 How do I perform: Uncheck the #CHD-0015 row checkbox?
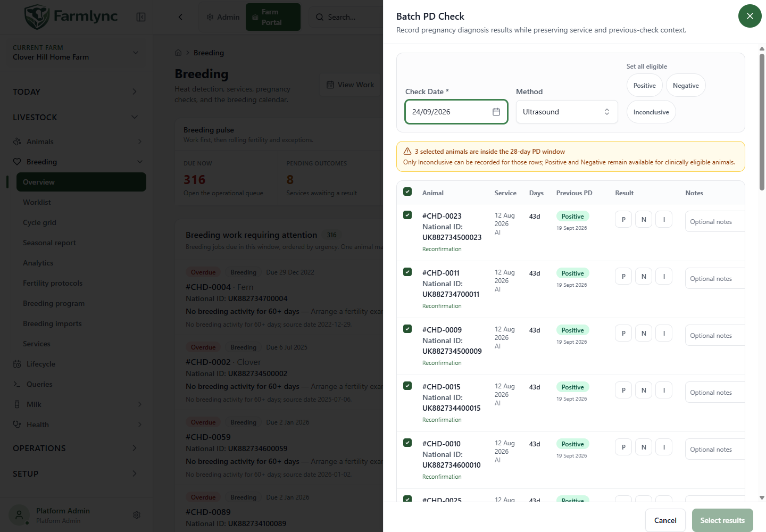pyautogui.click(x=407, y=386)
